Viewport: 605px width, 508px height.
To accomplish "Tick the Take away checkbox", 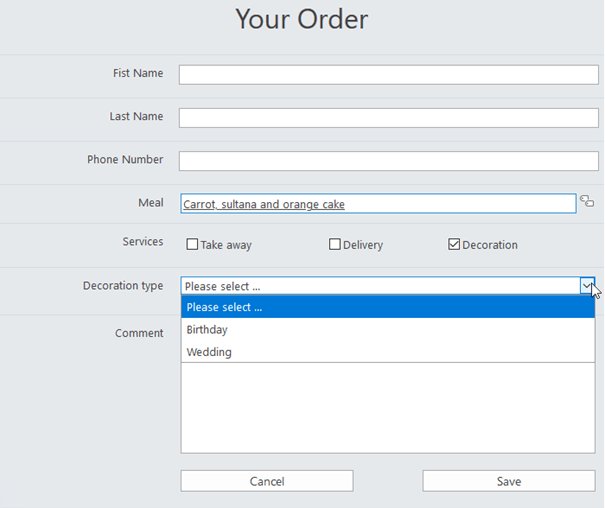I will point(192,244).
